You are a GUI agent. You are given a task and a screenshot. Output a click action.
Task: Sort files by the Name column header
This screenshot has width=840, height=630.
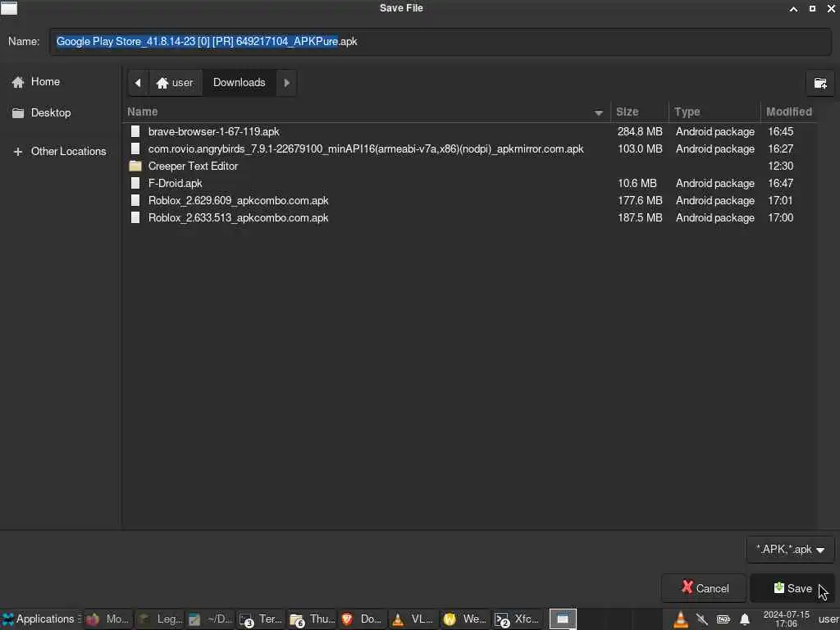tap(367, 112)
